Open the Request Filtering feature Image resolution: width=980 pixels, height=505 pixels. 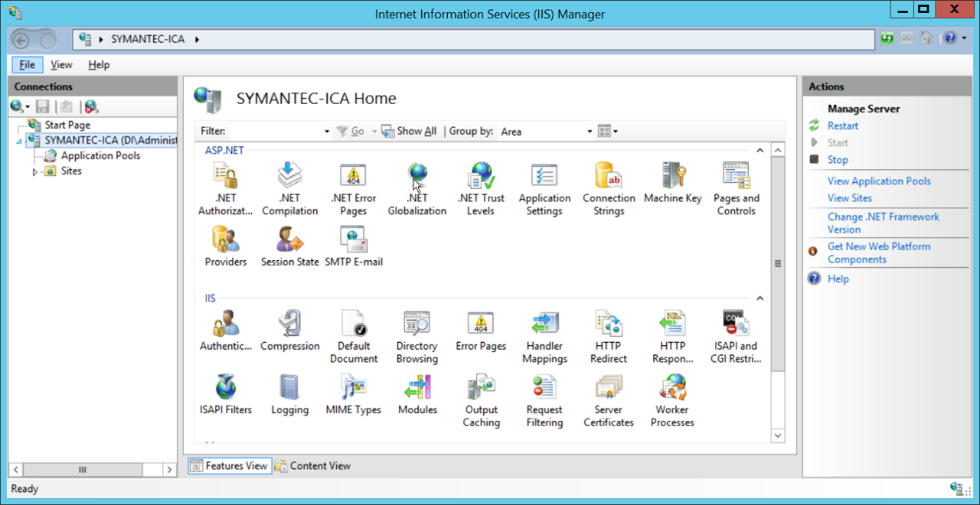pos(544,389)
